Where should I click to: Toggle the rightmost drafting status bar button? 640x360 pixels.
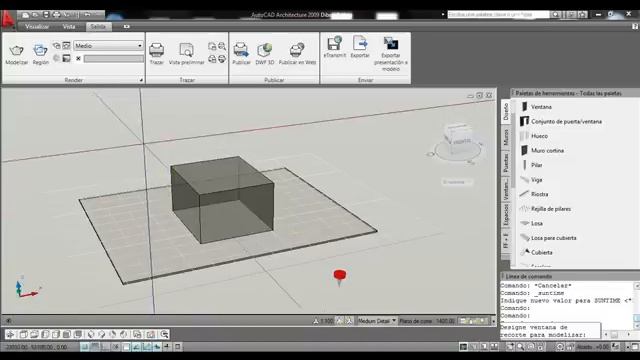178,347
